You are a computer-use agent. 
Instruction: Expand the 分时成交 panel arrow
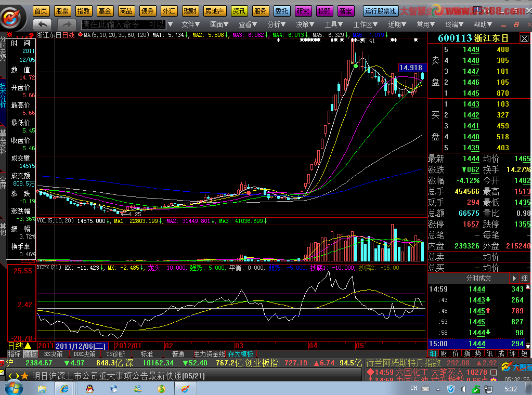point(514,278)
